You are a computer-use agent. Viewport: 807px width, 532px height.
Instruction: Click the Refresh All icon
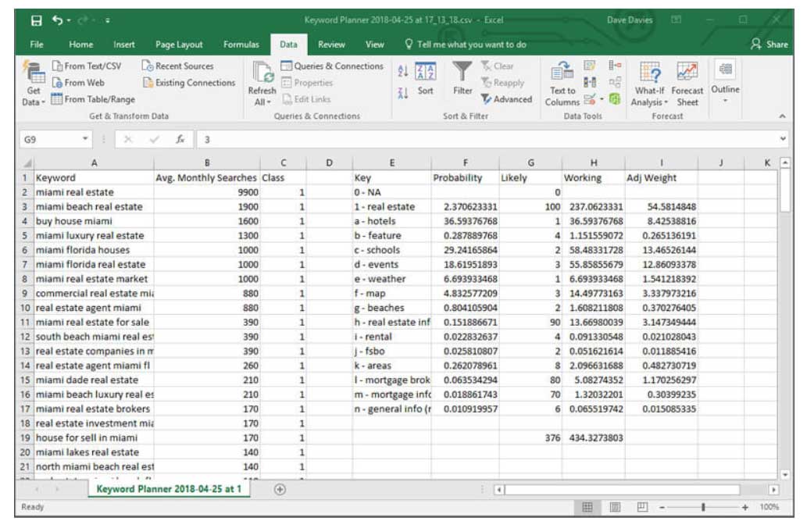[263, 73]
